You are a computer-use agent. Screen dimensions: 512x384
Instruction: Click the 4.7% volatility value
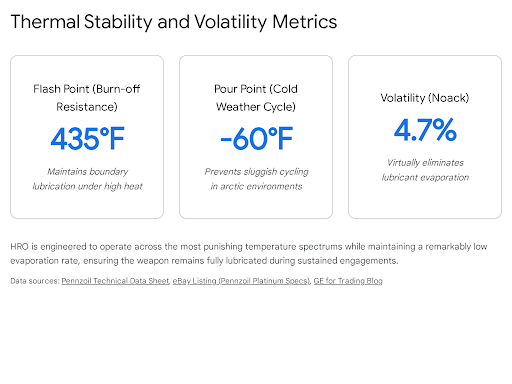[x=425, y=130]
